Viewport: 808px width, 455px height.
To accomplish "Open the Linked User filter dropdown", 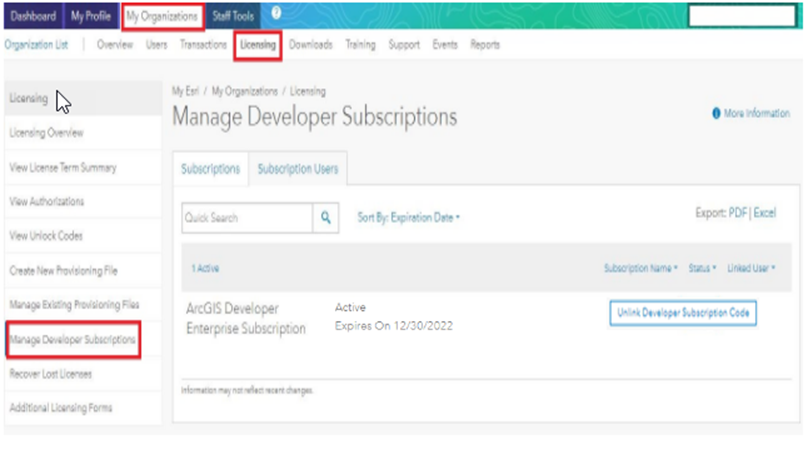I will click(x=751, y=269).
